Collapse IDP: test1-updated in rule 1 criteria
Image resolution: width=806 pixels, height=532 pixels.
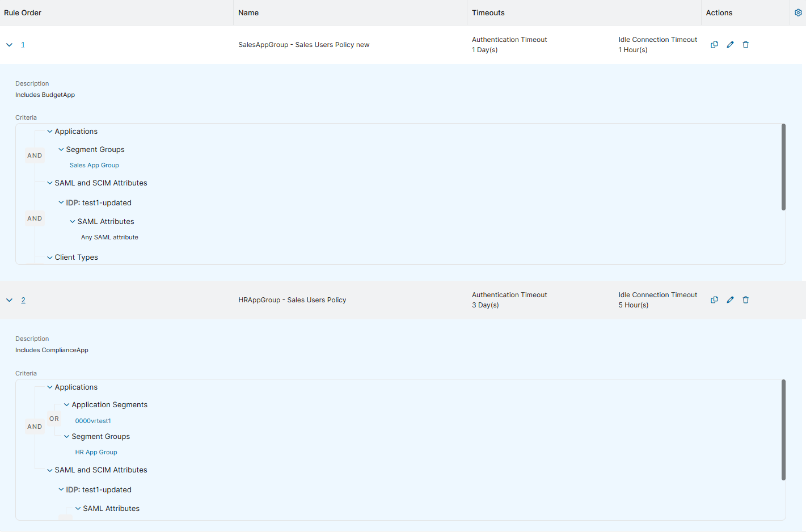click(x=61, y=202)
